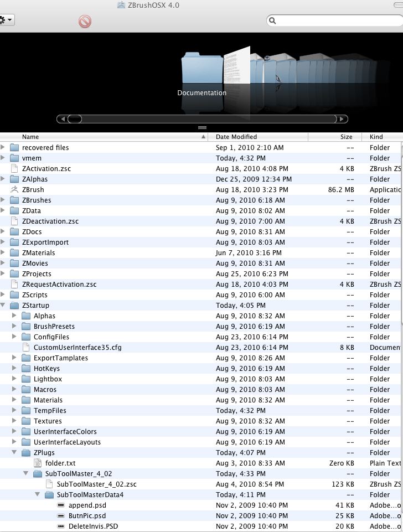Image resolution: width=403 pixels, height=532 pixels.
Task: Select the 'Aug 25, 2010 6:23 PM' date
Action: coord(252,274)
